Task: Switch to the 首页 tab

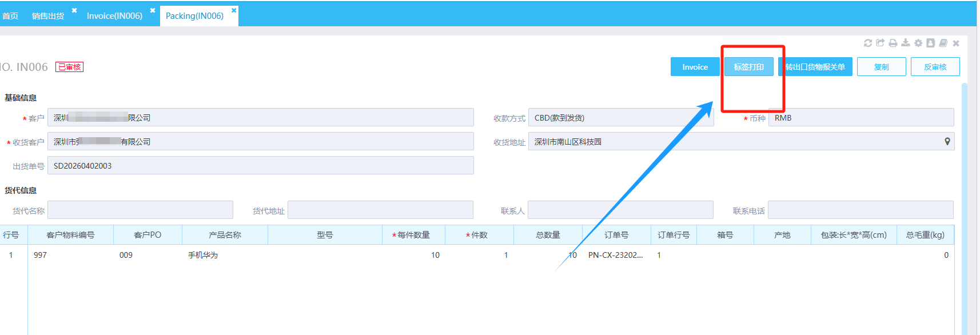Action: 10,16
